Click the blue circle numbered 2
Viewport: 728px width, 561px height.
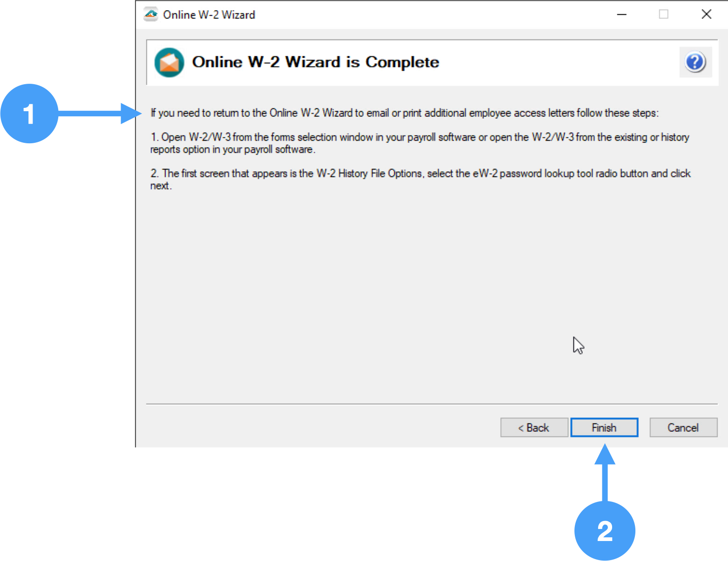pyautogui.click(x=605, y=531)
